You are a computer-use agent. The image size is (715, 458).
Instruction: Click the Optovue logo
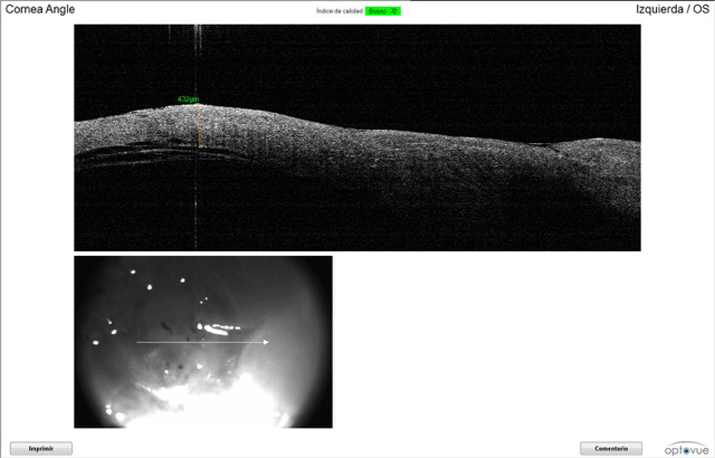(687, 448)
